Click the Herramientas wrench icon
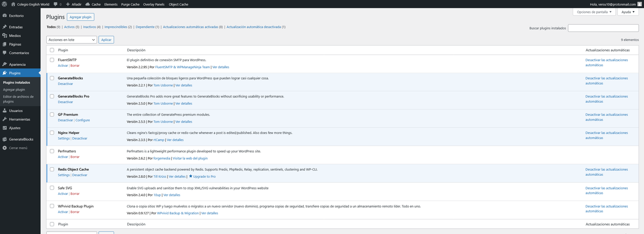644x234 pixels. pos(5,119)
